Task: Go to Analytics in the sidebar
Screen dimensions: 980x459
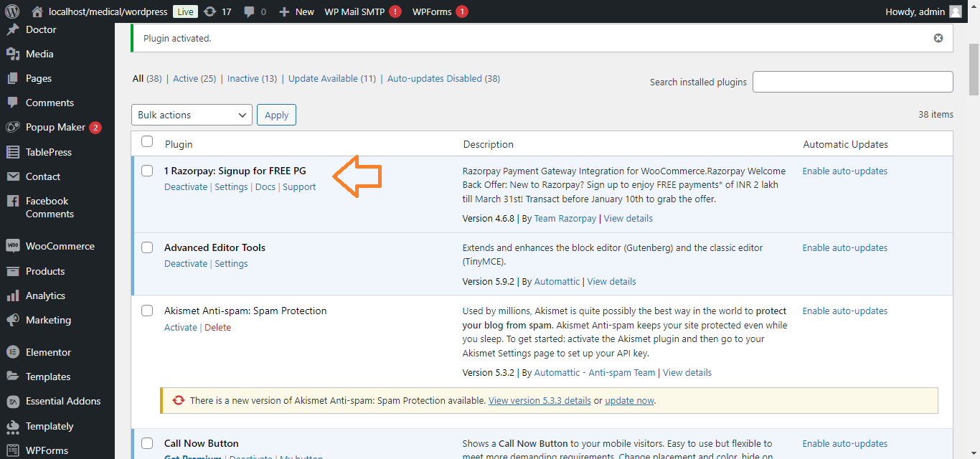Action: tap(45, 295)
